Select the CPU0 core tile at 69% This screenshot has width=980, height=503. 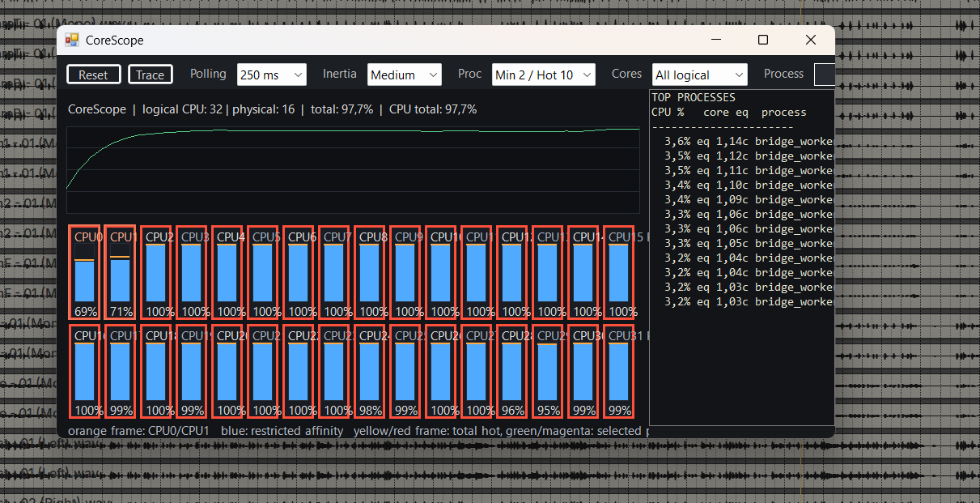click(85, 272)
